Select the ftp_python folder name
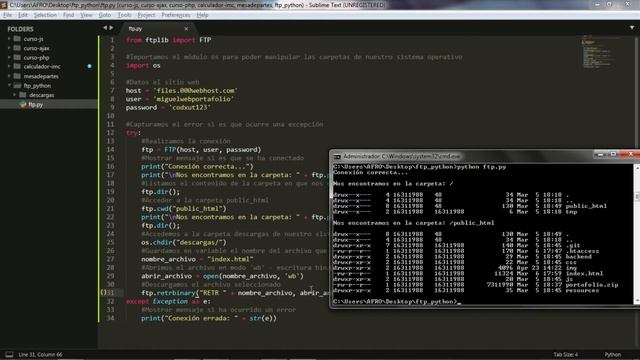640x360 pixels. coord(37,86)
